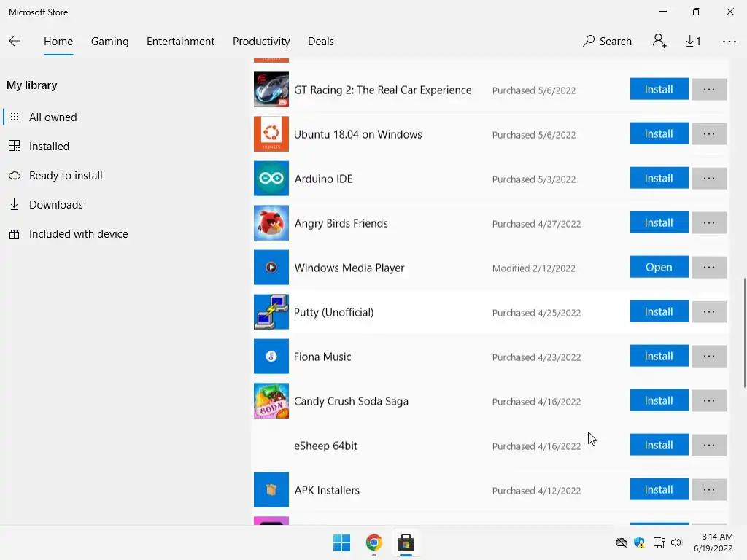Install Ubuntu 18.04 on Windows
The image size is (747, 560).
659,133
